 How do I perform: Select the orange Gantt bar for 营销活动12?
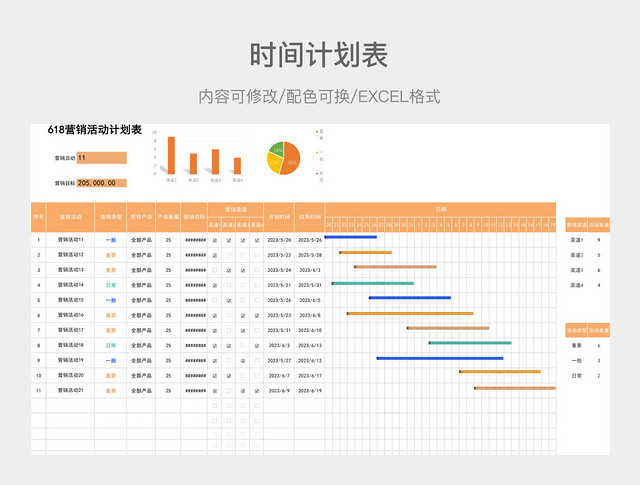coord(366,252)
